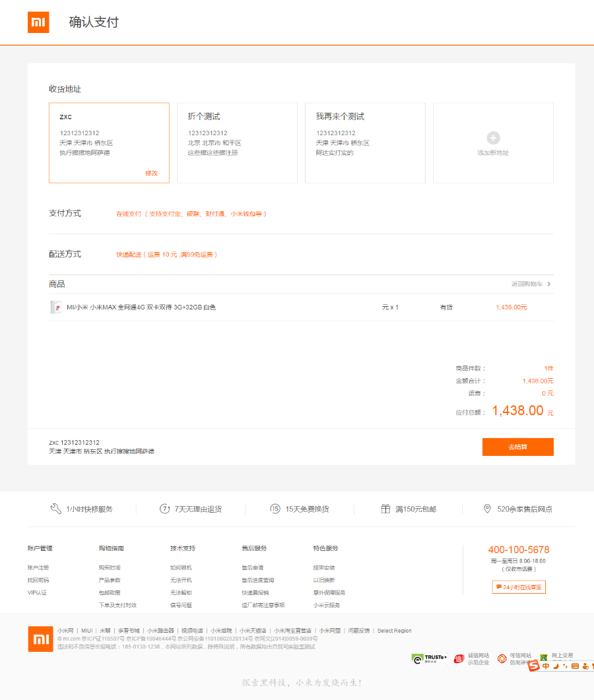Viewport: 594px width, 700px height.
Task: Click 返回购物车 link
Action: (527, 284)
